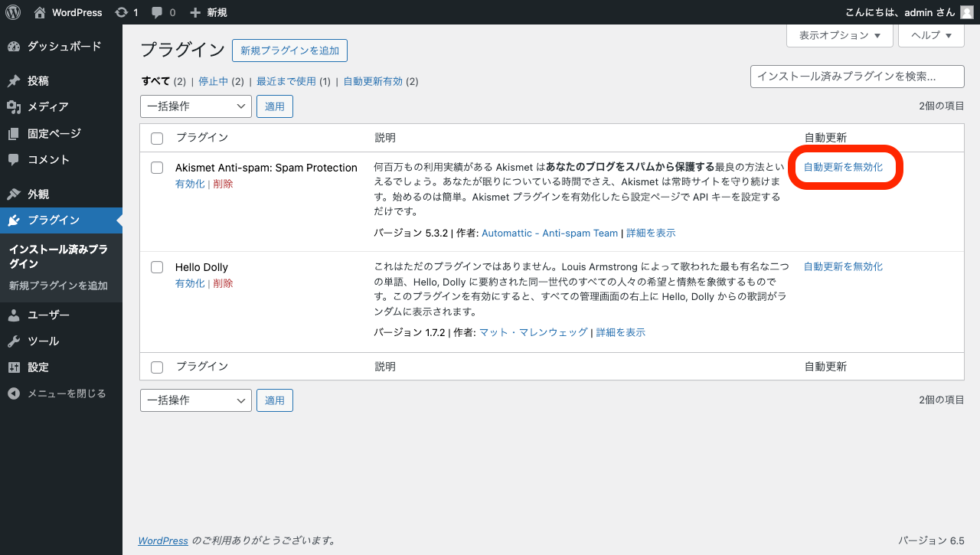Click the コメント bubble icon in the sidebar
The height and width of the screenshot is (555, 980).
[14, 160]
